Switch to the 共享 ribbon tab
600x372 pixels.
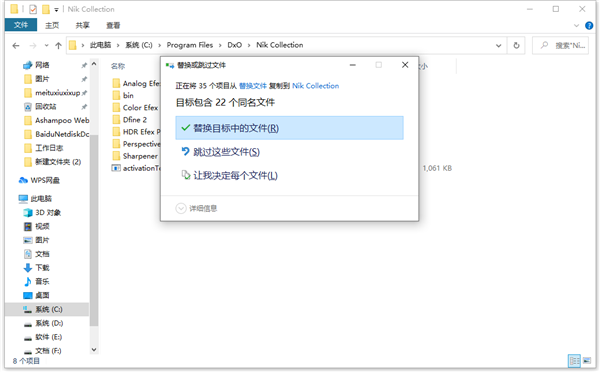pyautogui.click(x=82, y=25)
